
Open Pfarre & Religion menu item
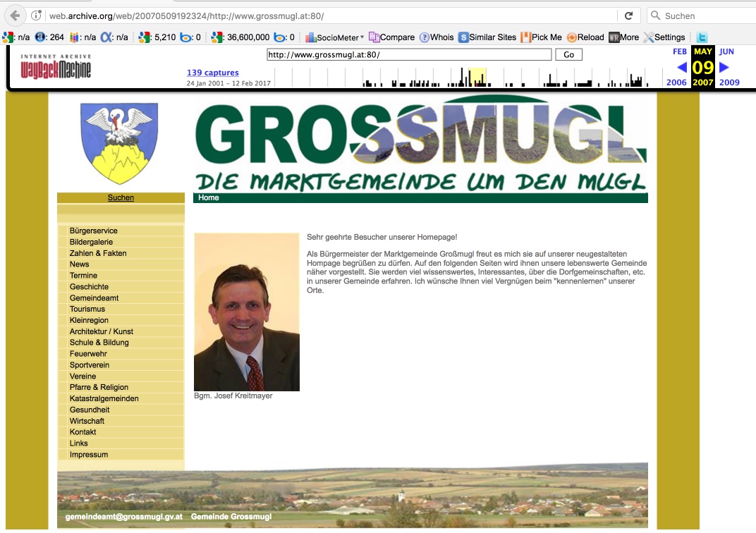(x=99, y=387)
